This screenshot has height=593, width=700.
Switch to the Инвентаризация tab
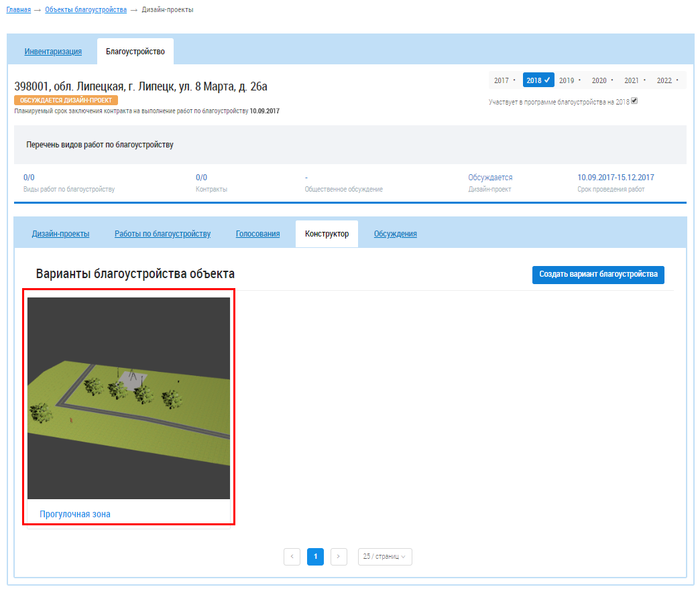53,52
